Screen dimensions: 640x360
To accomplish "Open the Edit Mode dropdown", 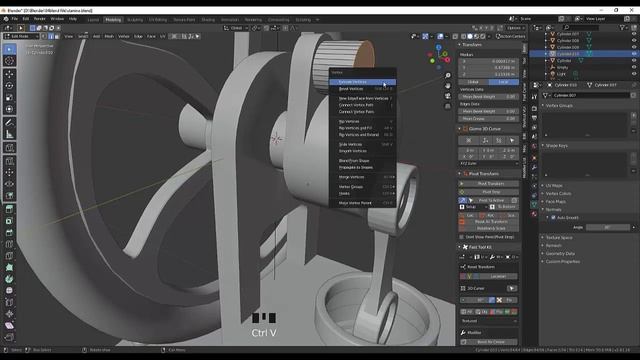I will coord(21,36).
